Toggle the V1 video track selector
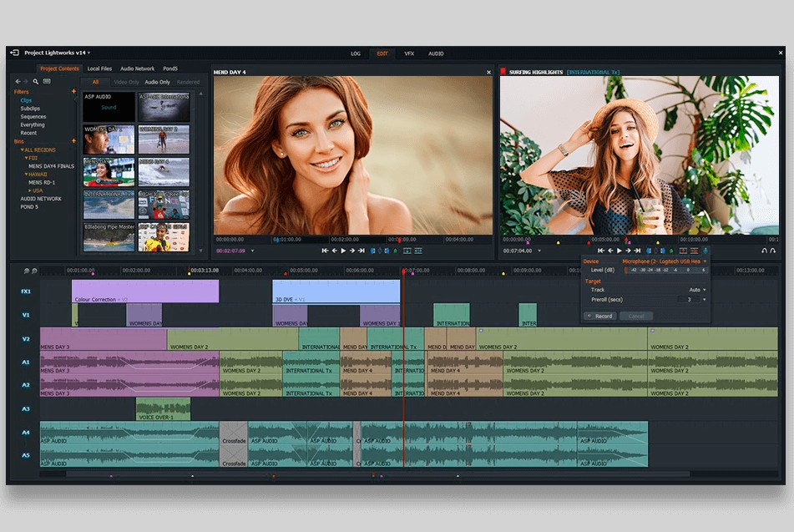The height and width of the screenshot is (532, 794). point(26,315)
